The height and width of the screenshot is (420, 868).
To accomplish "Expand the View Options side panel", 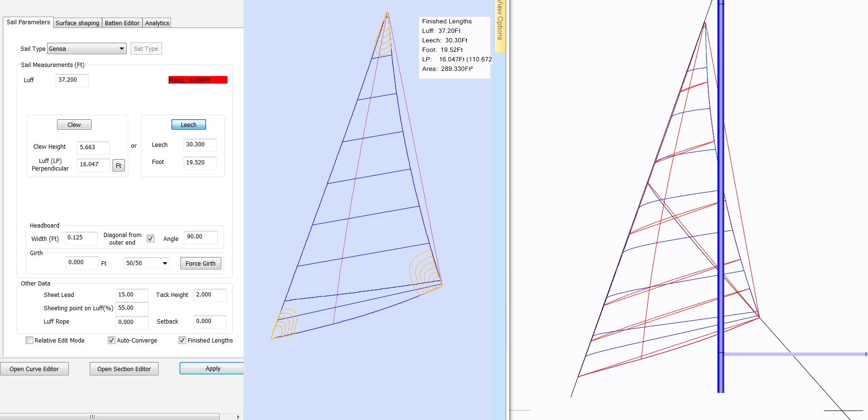I will (x=500, y=24).
